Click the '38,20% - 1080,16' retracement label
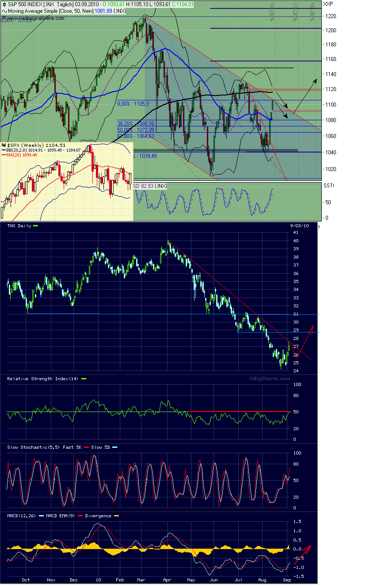The width and height of the screenshot is (370, 588). 135,124
